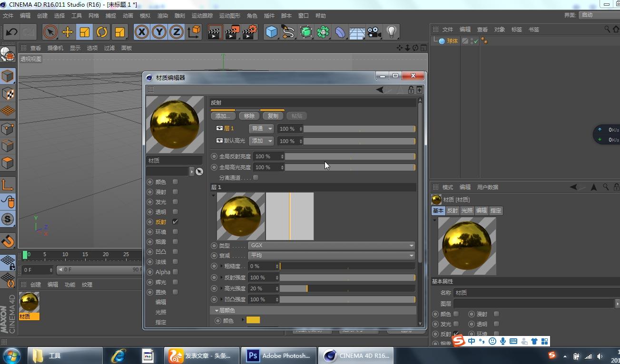Click the 移除 button
Viewport: 620px width, 364px height.
point(249,116)
